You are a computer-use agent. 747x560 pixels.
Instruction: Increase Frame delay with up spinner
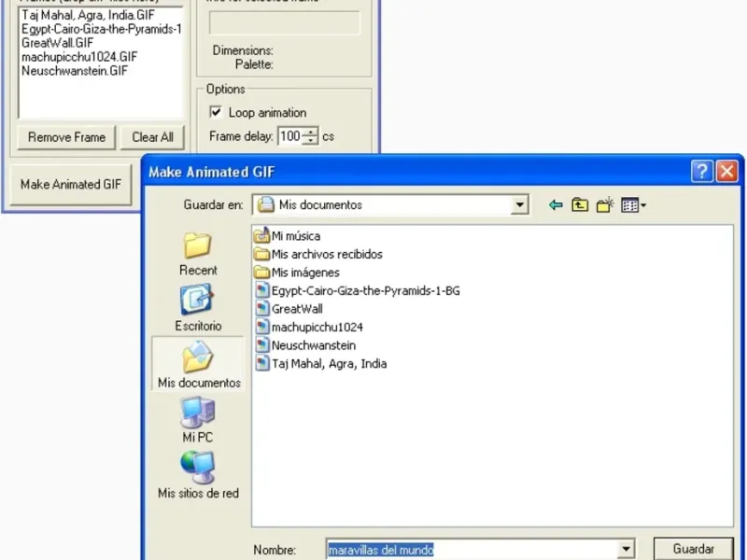311,132
